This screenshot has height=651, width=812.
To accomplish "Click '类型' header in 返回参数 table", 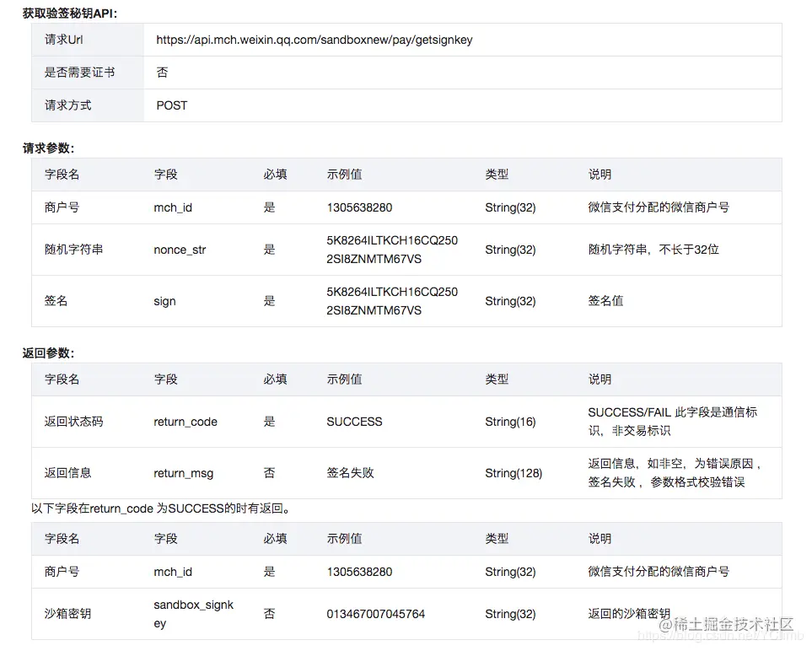I will point(497,379).
